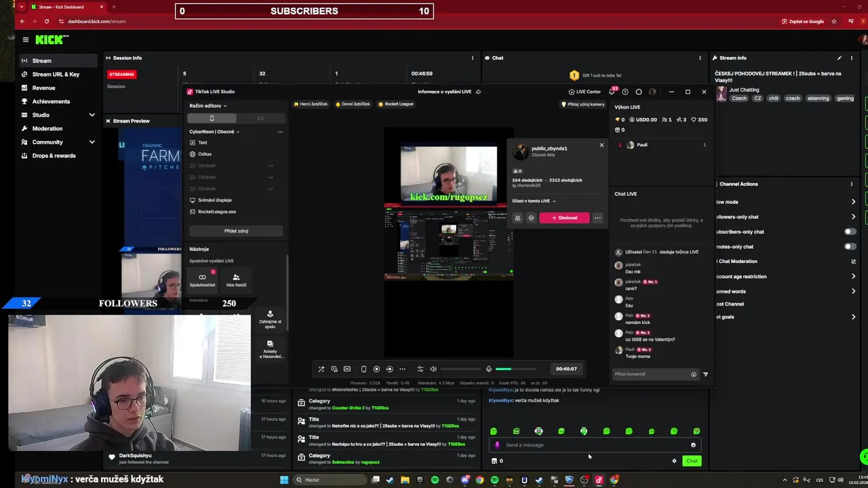Select portrait phone layout toggle
868x488 pixels.
click(x=212, y=119)
